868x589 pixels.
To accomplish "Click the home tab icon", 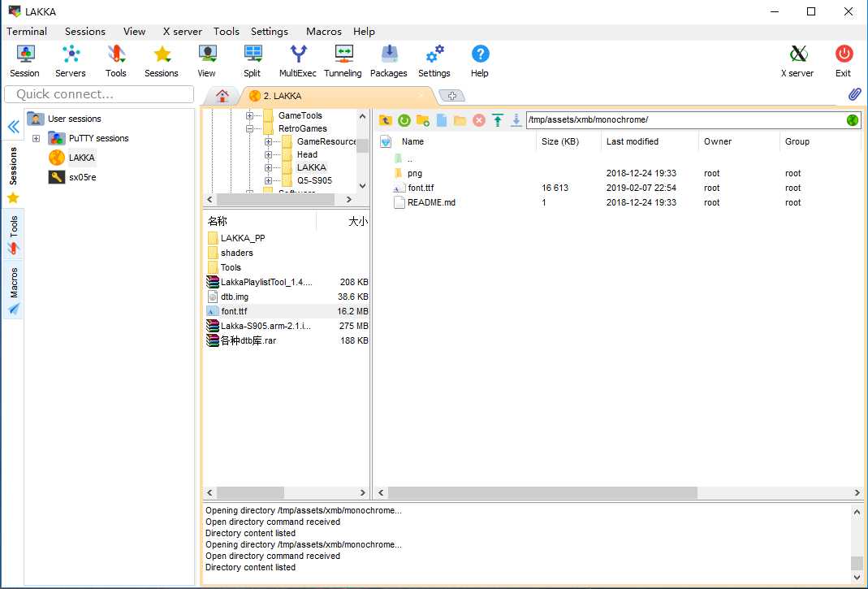I will 222,96.
